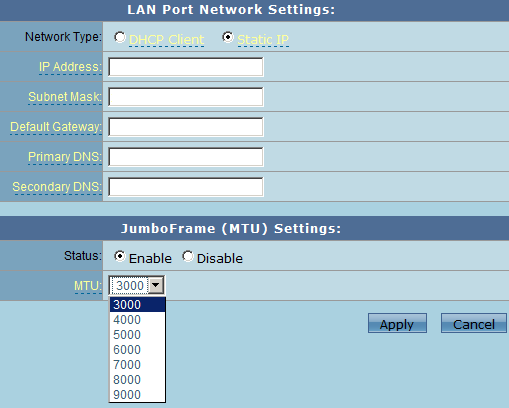Image resolution: width=509 pixels, height=408 pixels.
Task: Click the Cancel button
Action: point(474,323)
